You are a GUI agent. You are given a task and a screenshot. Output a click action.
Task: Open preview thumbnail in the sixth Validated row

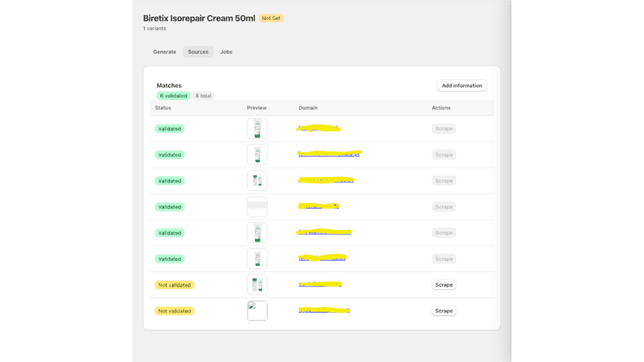point(257,259)
